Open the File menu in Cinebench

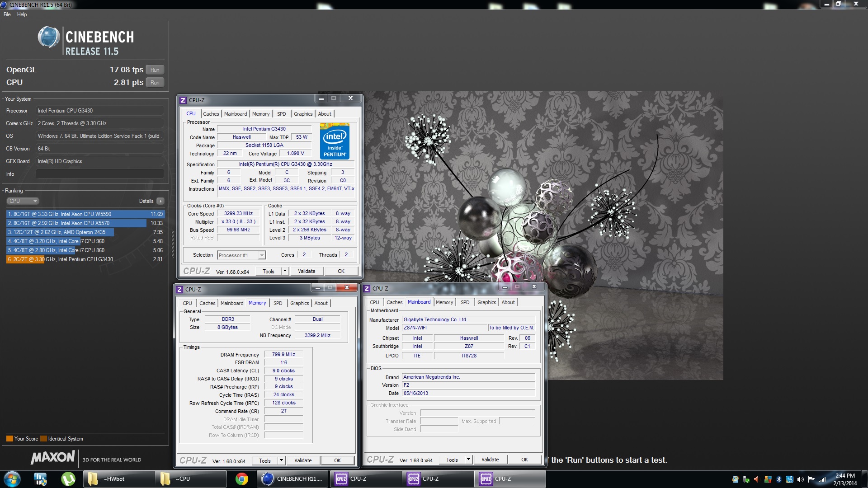click(x=7, y=14)
